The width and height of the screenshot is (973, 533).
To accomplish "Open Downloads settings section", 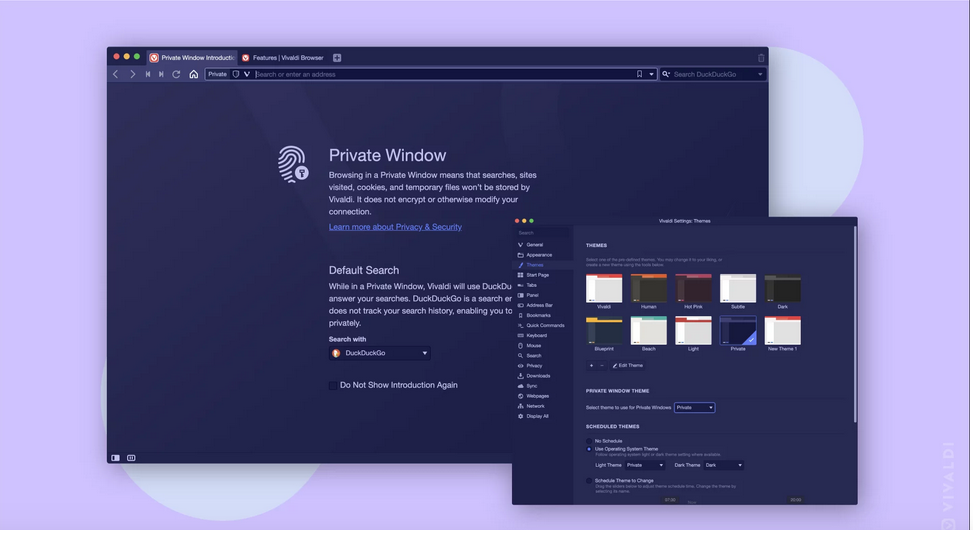I will click(x=540, y=376).
